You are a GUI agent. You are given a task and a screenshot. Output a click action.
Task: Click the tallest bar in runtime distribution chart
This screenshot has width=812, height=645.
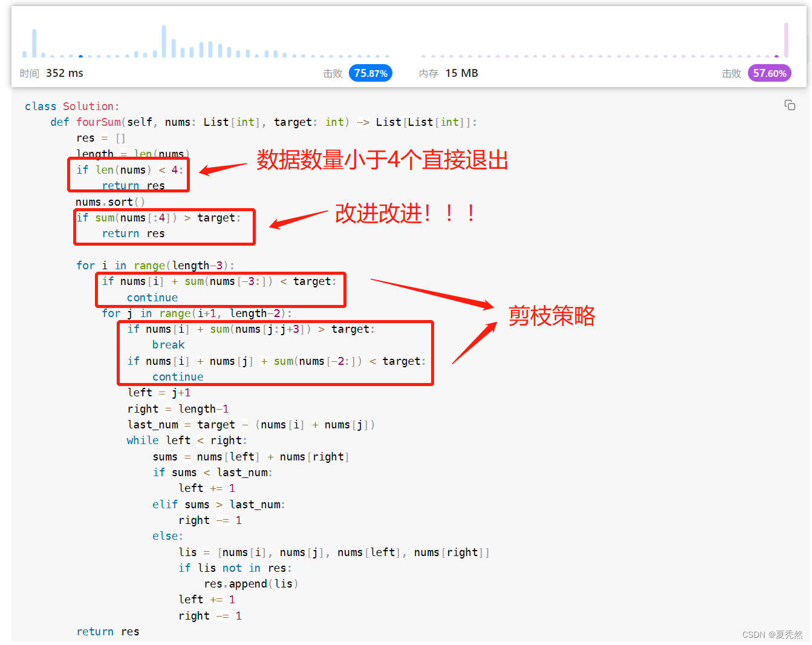click(x=164, y=41)
